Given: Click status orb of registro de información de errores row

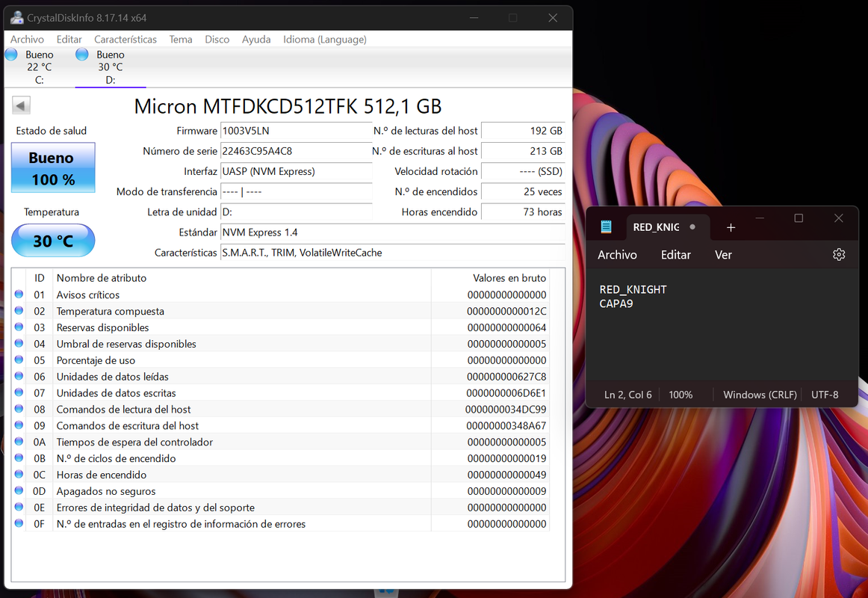Looking at the screenshot, I should (x=19, y=523).
